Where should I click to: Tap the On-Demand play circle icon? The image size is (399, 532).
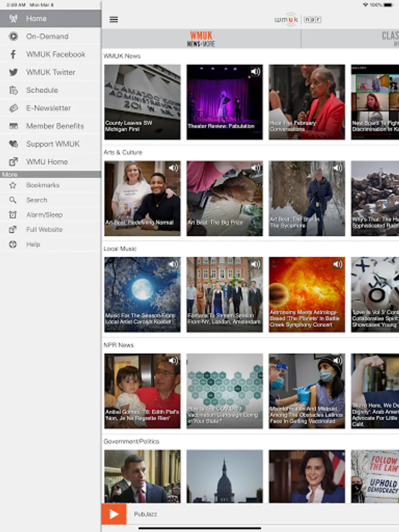(13, 36)
